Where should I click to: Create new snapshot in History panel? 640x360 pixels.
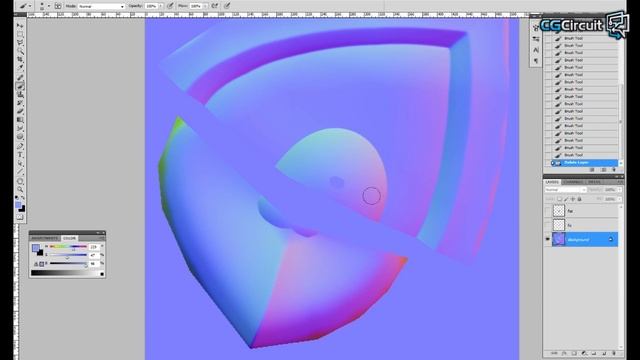pos(603,170)
